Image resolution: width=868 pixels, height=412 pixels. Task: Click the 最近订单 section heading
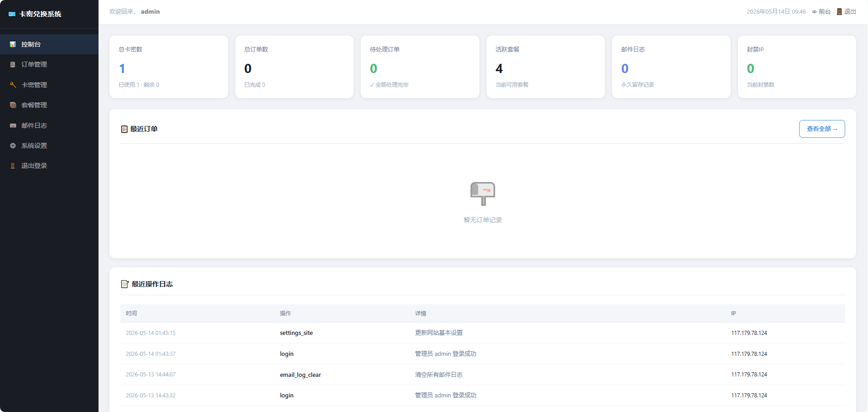coord(144,129)
